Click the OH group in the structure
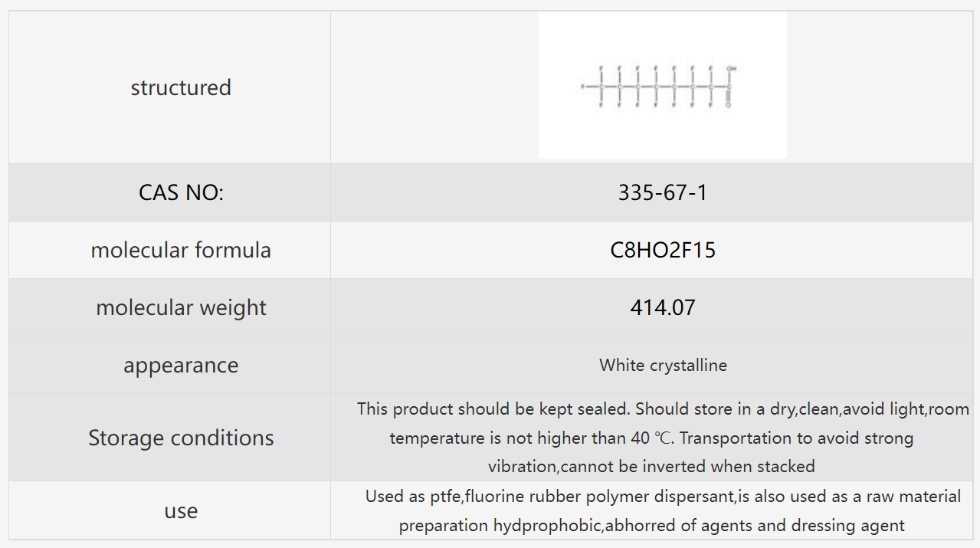Screen dimensions: 980x548 (732, 69)
